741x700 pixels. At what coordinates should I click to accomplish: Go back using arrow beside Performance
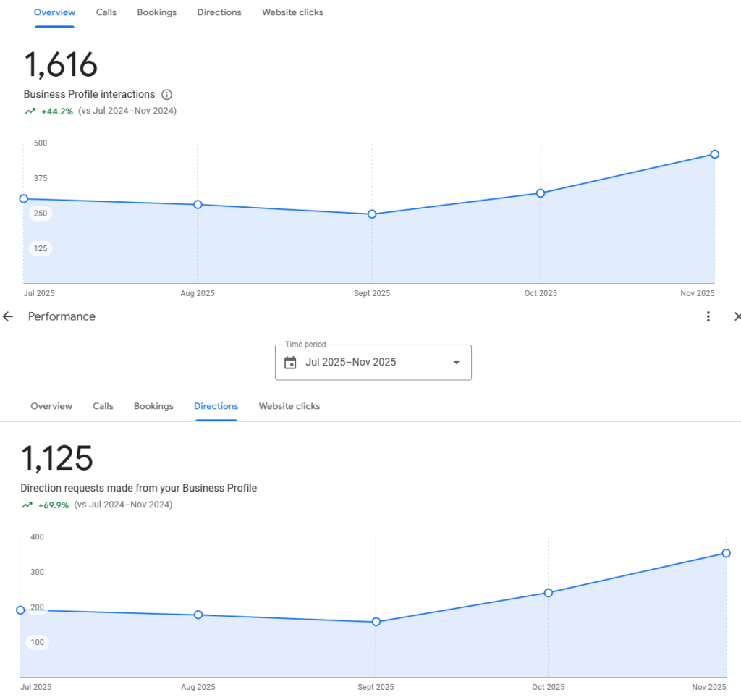pyautogui.click(x=9, y=316)
